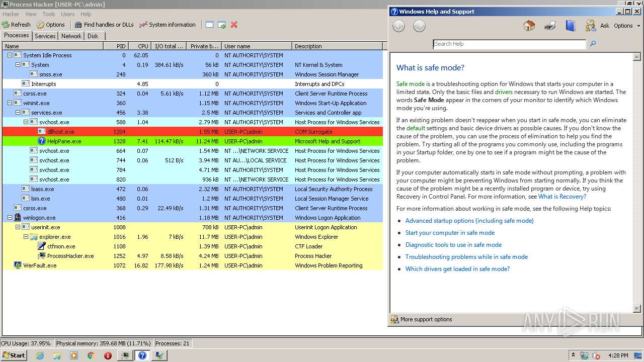Click the 'drivers' glossary term
The image size is (644, 362).
[504, 92]
